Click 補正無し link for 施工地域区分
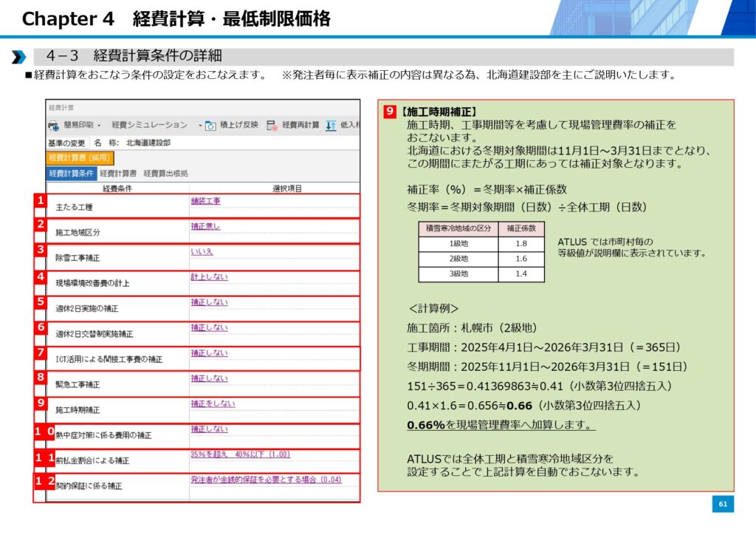756x535 pixels. click(205, 226)
